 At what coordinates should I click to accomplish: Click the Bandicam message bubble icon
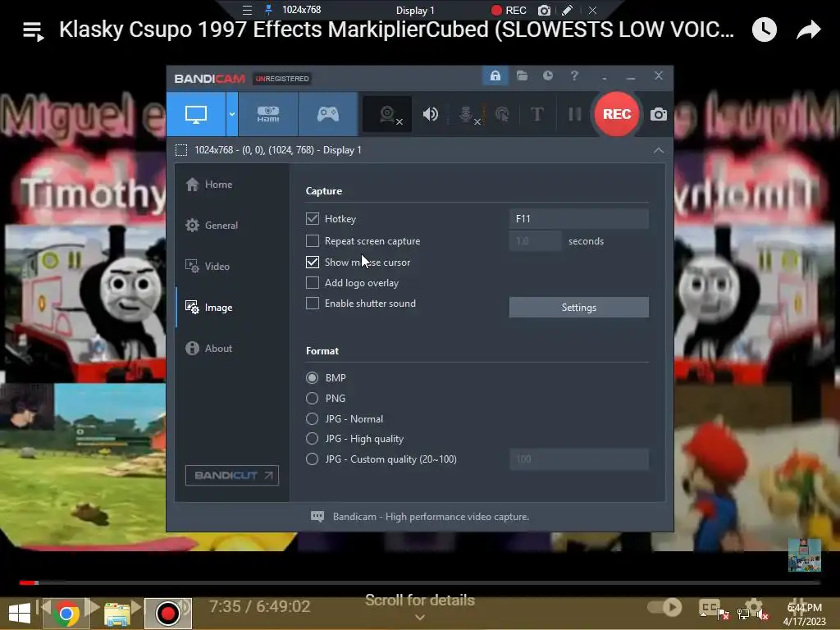click(317, 517)
